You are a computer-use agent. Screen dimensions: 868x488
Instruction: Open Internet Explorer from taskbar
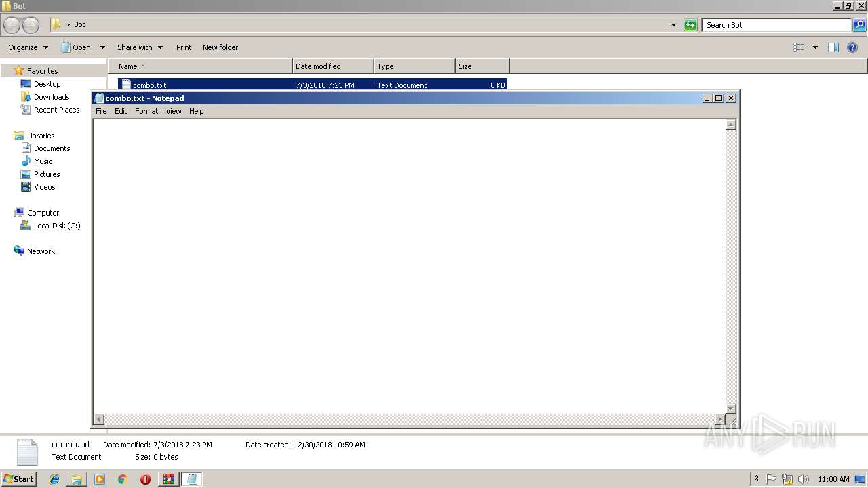tap(54, 479)
